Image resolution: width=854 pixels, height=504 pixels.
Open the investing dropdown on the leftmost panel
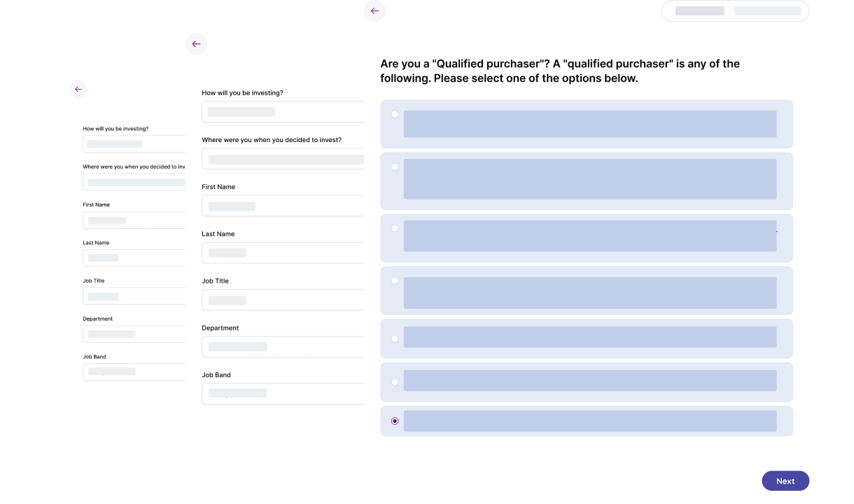[134, 143]
